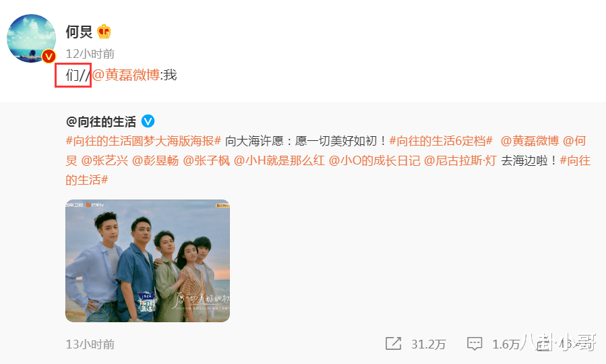Open the @黄磊微博 mention in the repost text
Image resolution: width=606 pixels, height=364 pixels.
pos(125,75)
